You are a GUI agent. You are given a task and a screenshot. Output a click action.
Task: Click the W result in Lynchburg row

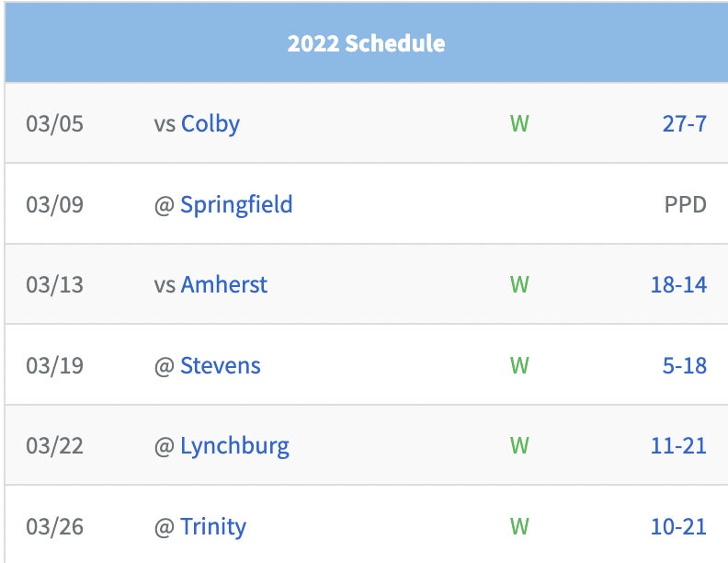[x=519, y=446]
